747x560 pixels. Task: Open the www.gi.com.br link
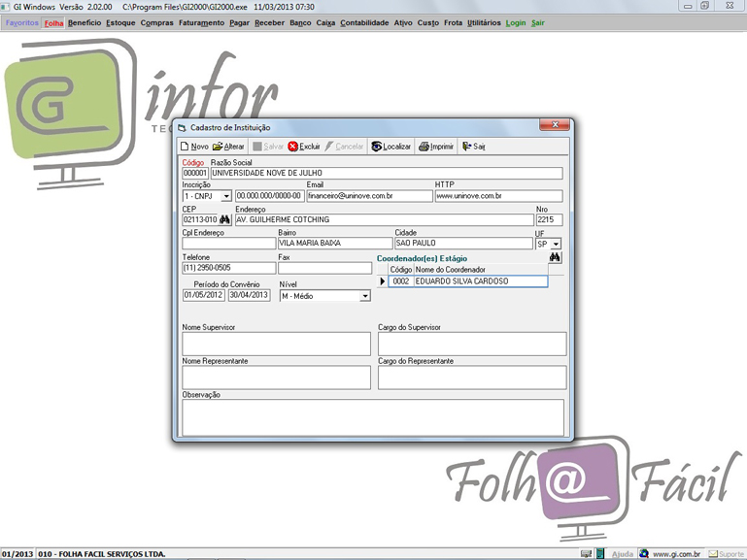tap(676, 554)
